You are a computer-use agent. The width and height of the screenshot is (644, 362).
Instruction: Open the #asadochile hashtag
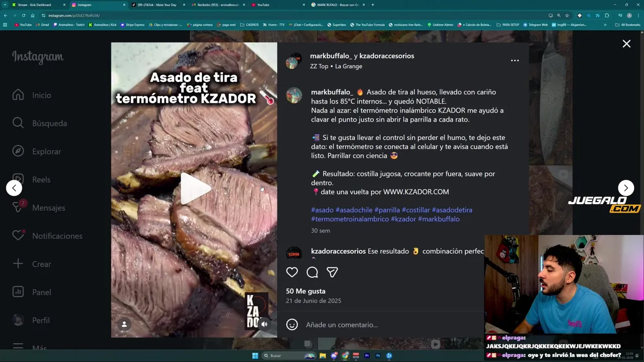click(354, 210)
